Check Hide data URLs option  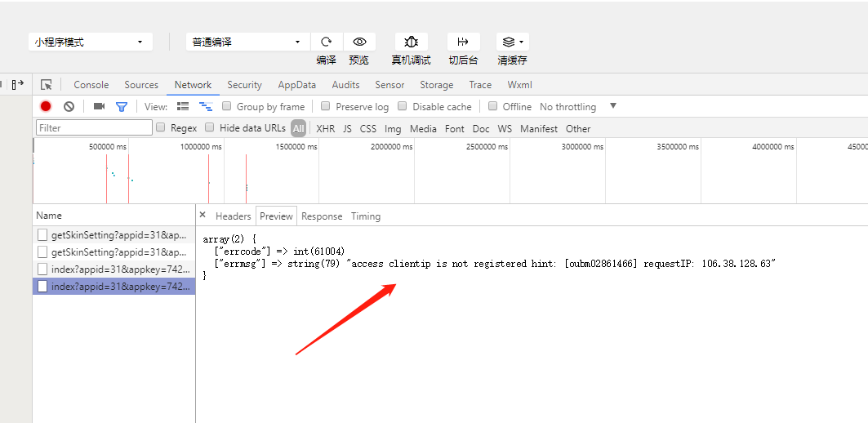coord(209,127)
